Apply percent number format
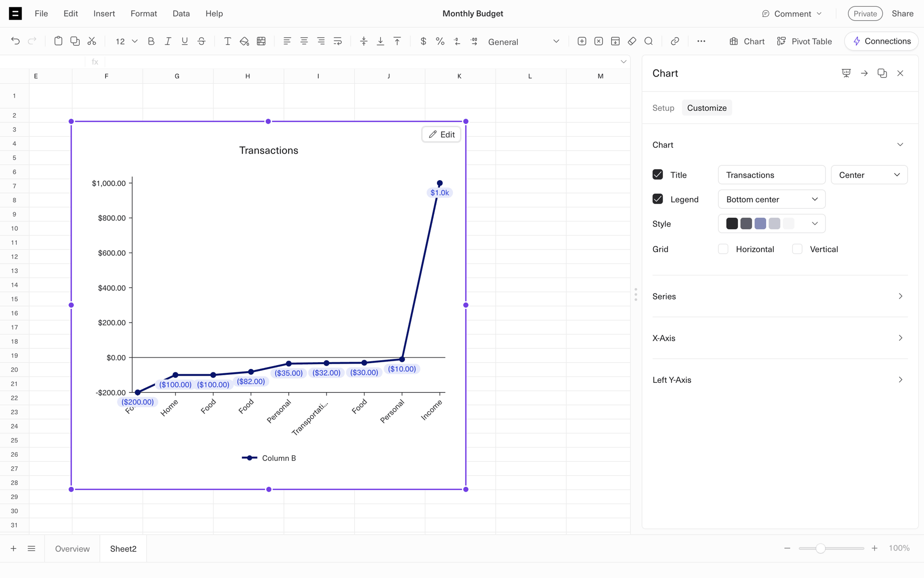 [x=440, y=41]
